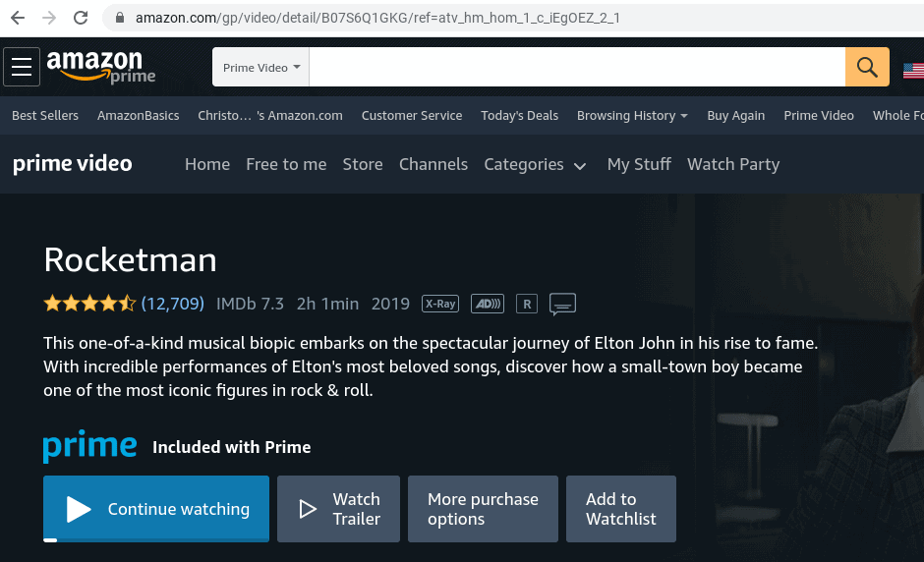Go back with the browser arrow

[x=18, y=18]
